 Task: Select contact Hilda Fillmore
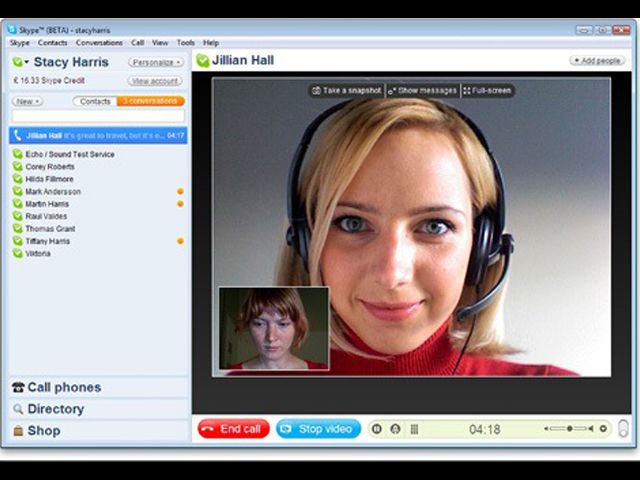coord(49,179)
